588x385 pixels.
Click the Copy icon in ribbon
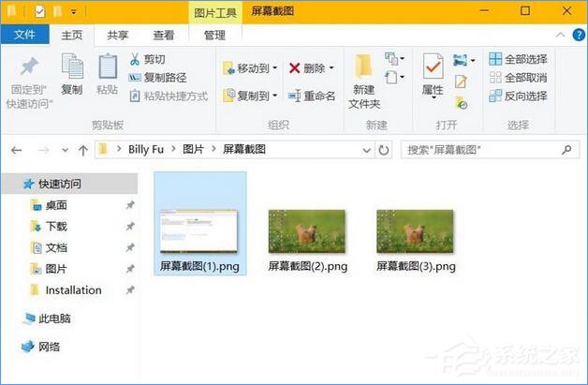[71, 67]
